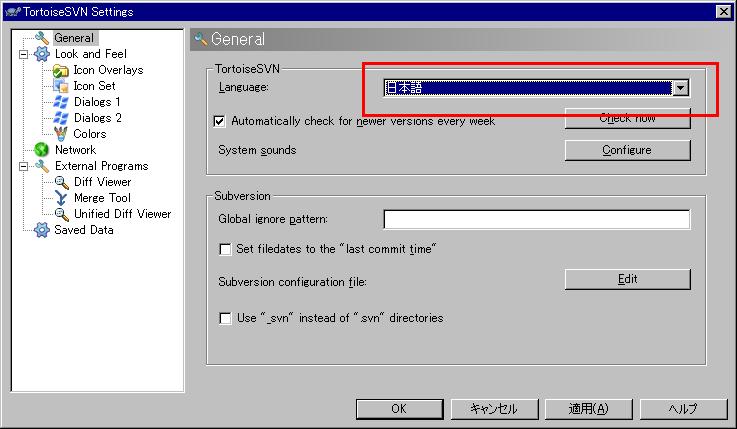Select External Programs in the tree
737x429 pixels.
coord(102,166)
